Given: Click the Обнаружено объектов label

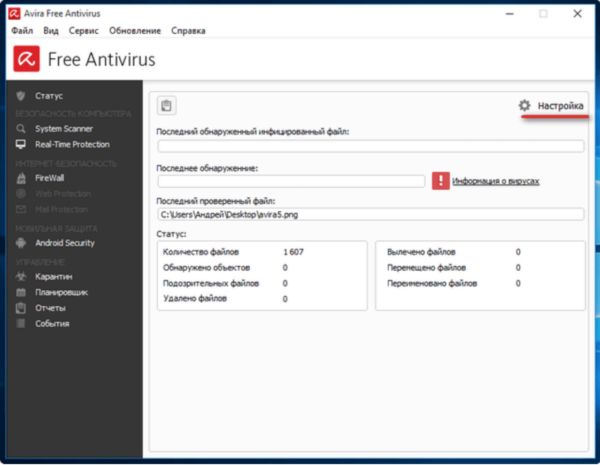Looking at the screenshot, I should pyautogui.click(x=207, y=268).
